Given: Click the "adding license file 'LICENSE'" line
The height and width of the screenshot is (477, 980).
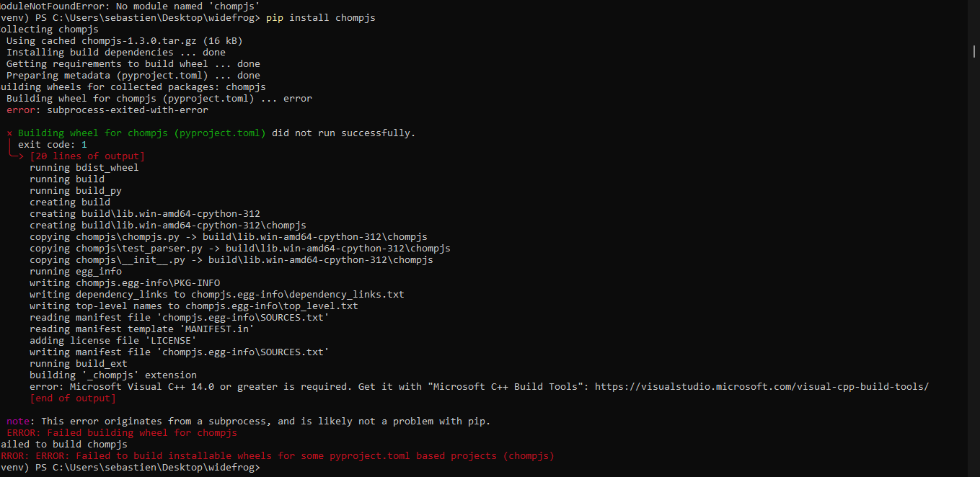Looking at the screenshot, I should pos(112,341).
